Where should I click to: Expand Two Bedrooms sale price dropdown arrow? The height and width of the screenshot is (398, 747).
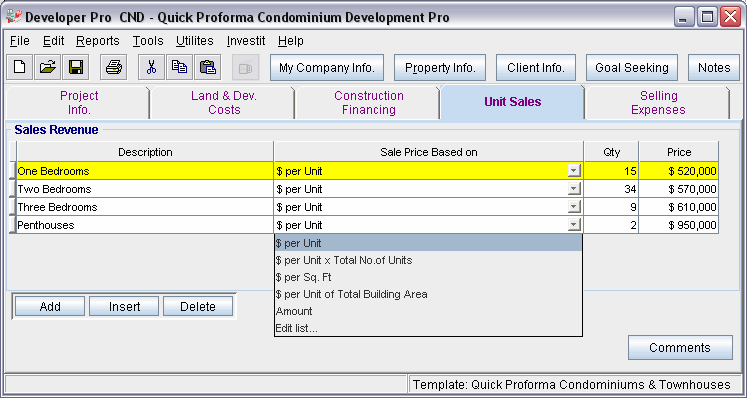[574, 189]
